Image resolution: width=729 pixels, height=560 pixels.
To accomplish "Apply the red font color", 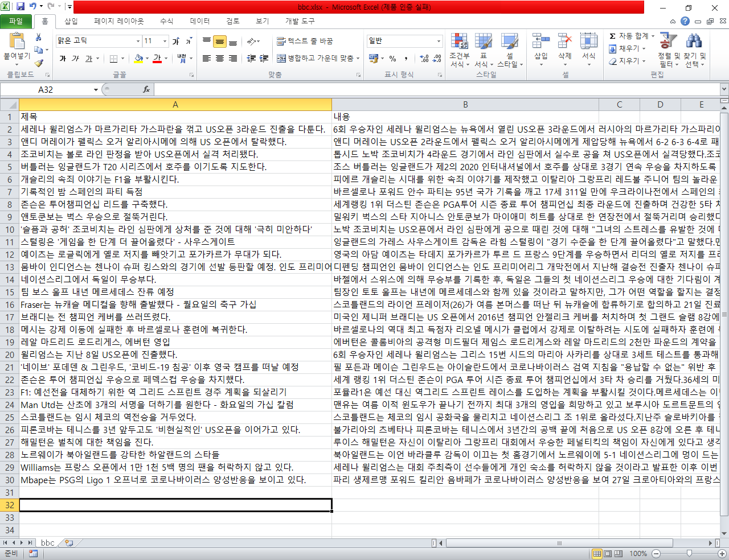I will tap(157, 58).
